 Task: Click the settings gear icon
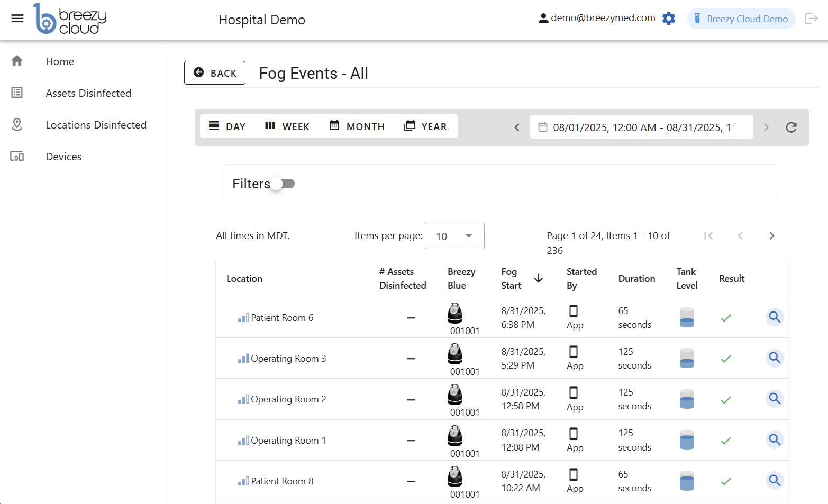click(669, 19)
